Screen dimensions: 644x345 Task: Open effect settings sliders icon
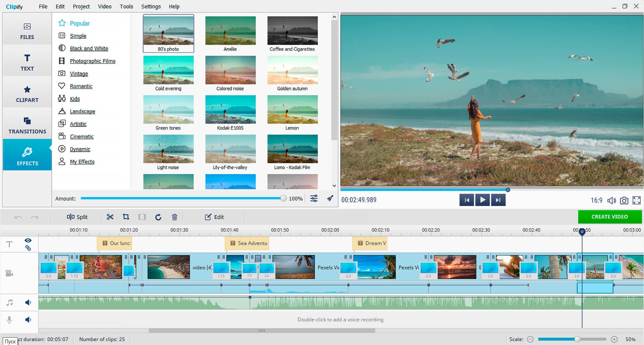point(314,198)
